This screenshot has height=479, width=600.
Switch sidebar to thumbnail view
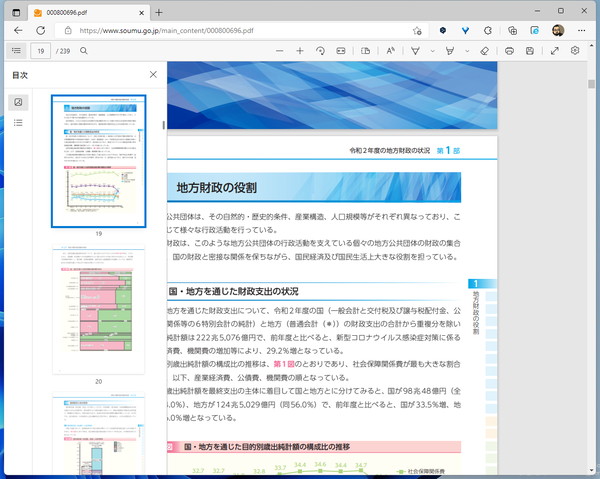pos(18,103)
